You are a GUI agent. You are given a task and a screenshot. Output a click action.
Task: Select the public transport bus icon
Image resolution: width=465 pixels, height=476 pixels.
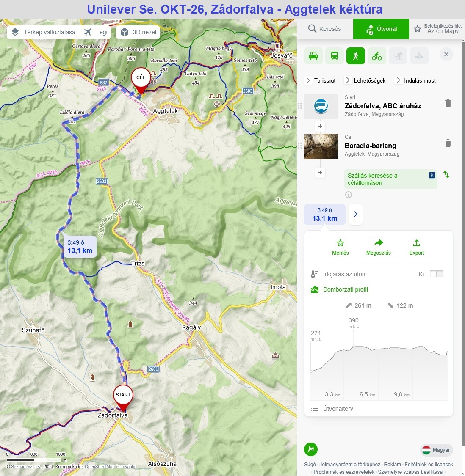coord(334,56)
